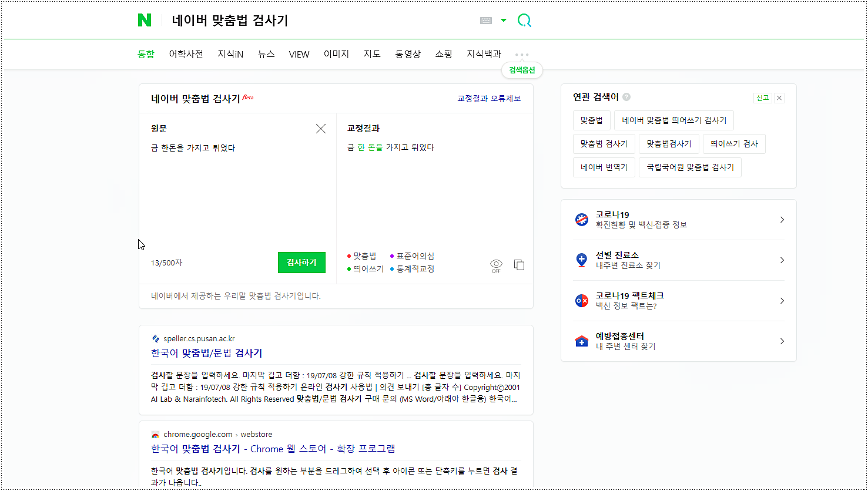This screenshot has height=491, width=868.
Task: Select the 지도 tab
Action: click(x=372, y=54)
